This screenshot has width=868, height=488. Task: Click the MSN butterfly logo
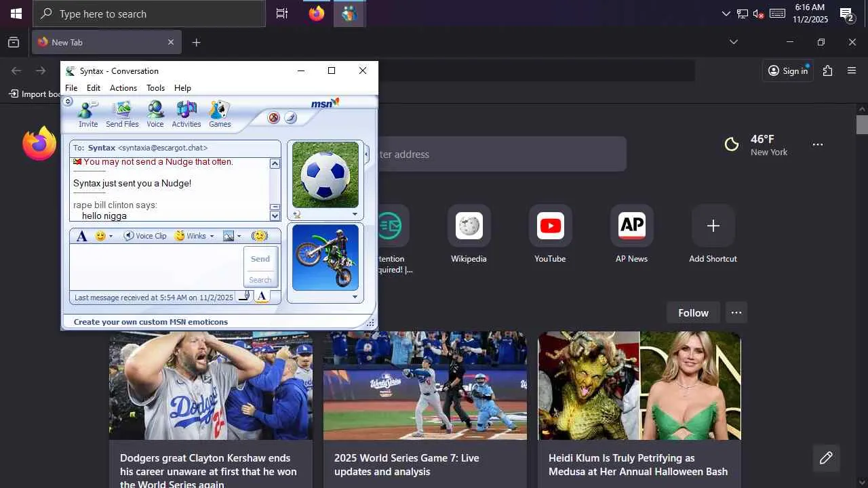[325, 103]
